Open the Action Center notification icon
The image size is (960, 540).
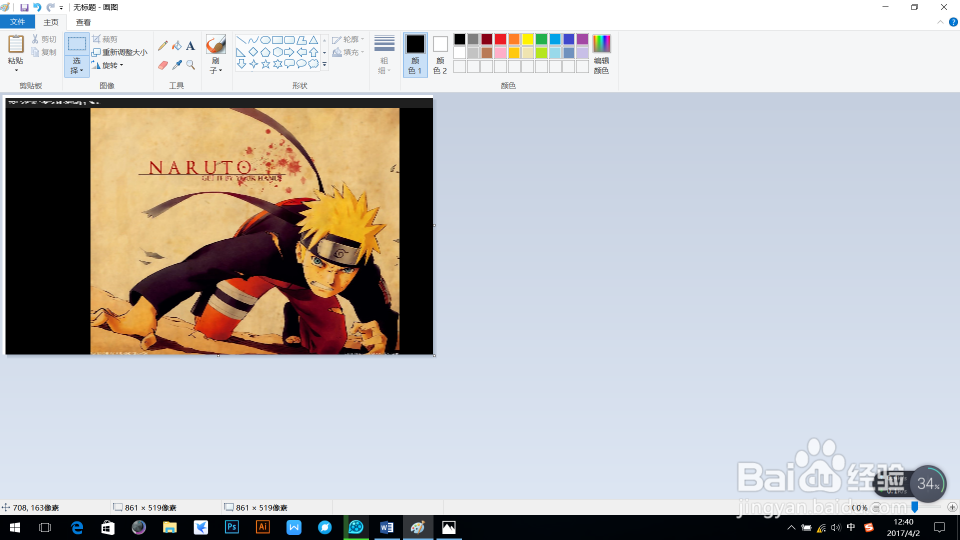pyautogui.click(x=939, y=527)
